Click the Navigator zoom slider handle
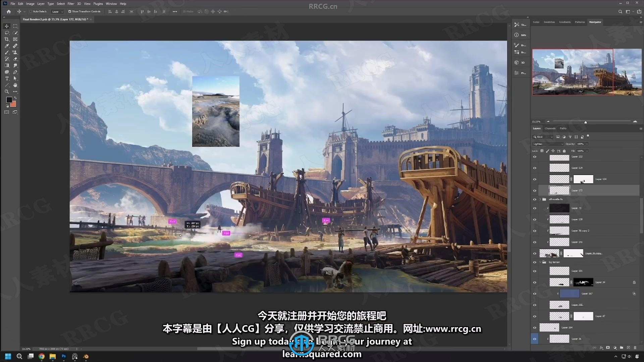The height and width of the screenshot is (362, 644). (586, 122)
